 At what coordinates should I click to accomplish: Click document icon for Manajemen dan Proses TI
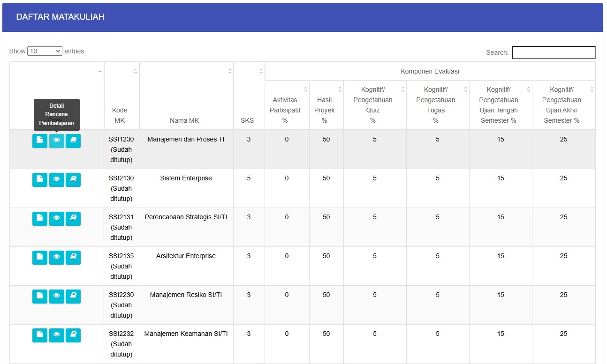coord(40,141)
